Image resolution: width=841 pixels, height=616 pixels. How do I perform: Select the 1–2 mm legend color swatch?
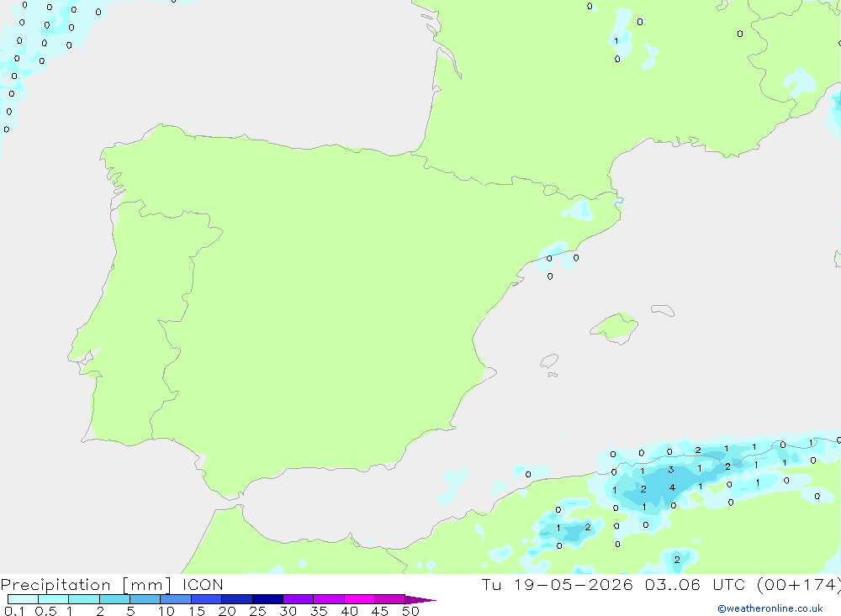pyautogui.click(x=83, y=599)
